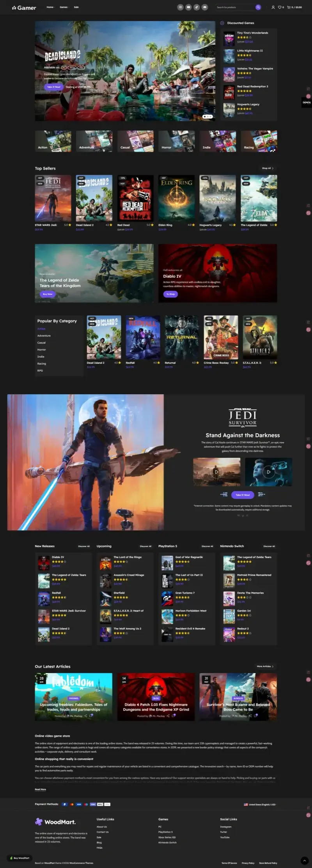
Task: Select the third hero slider dot
Action: [x=211, y=116]
